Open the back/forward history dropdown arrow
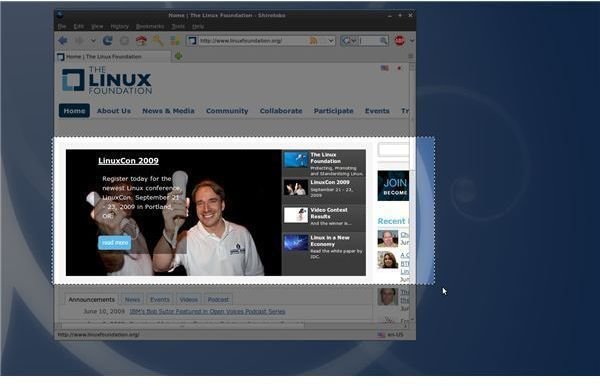The width and height of the screenshot is (600, 386). (93, 40)
